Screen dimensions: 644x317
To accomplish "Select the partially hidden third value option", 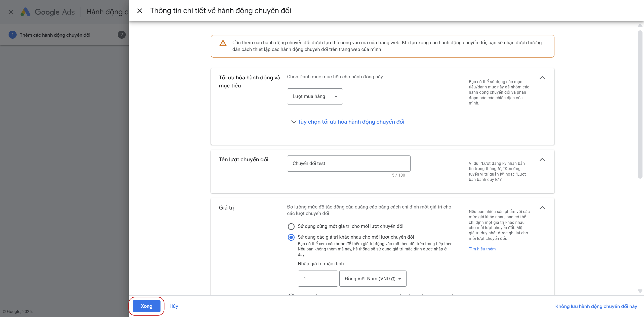I will [291, 294].
